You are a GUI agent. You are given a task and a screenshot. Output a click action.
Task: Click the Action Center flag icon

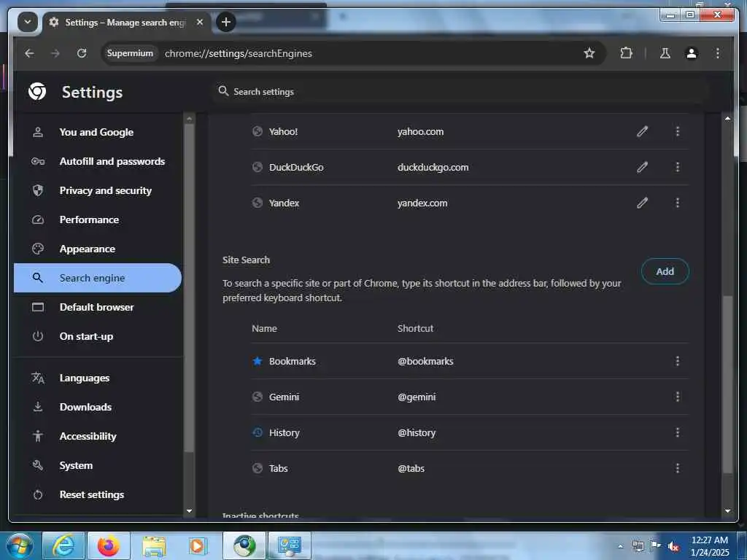[x=656, y=546]
